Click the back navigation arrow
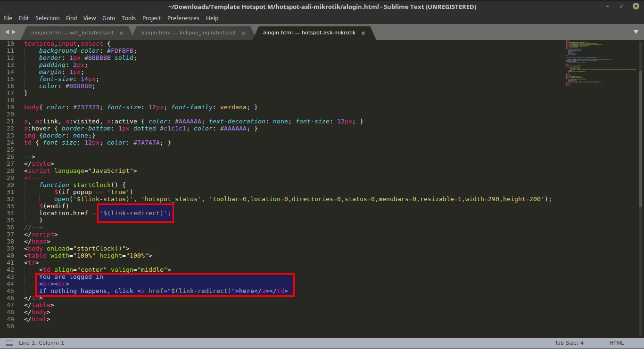 coord(6,32)
